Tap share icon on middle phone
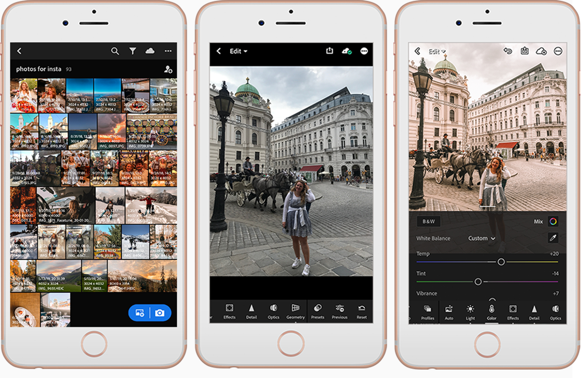The image size is (588, 378). 329,51
